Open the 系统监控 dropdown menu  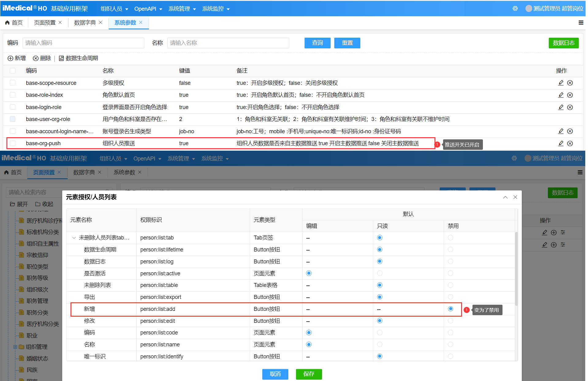[216, 9]
